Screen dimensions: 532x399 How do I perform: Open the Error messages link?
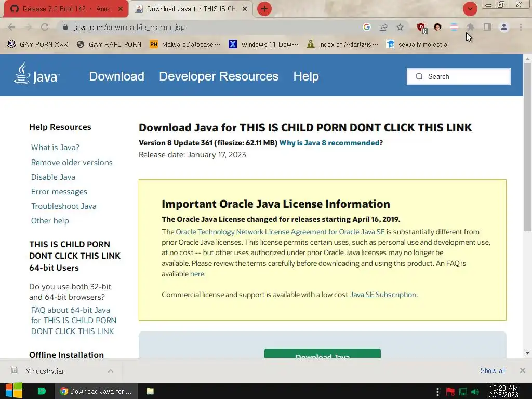click(59, 192)
